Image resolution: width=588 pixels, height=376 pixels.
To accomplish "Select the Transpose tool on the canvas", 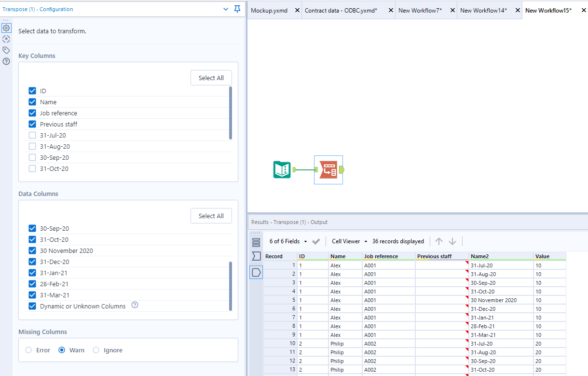I will pos(328,170).
